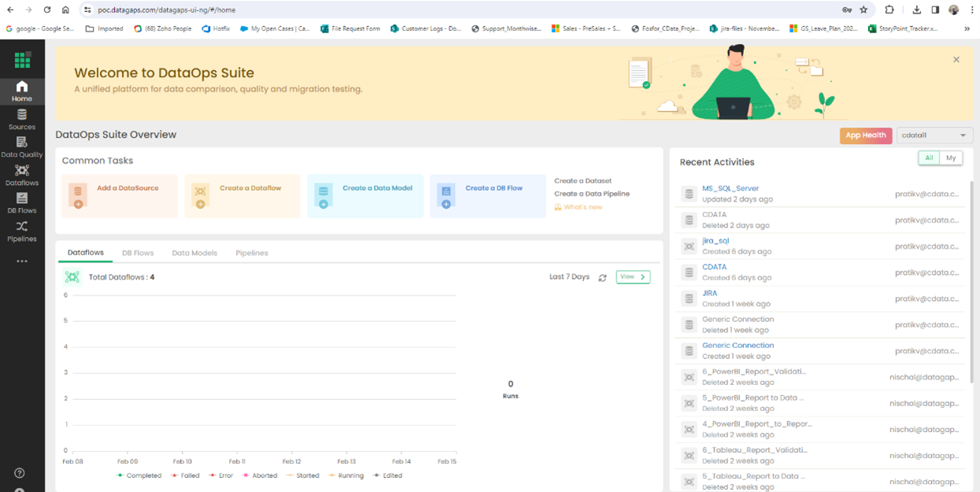Toggle Recent Activities to All
The image size is (980, 492).
(x=929, y=158)
